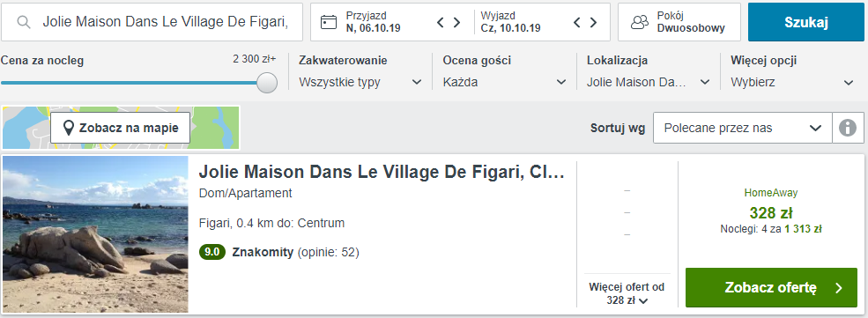This screenshot has height=318, width=868.
Task: Advance check-in date with next arrow
Action: (x=456, y=22)
